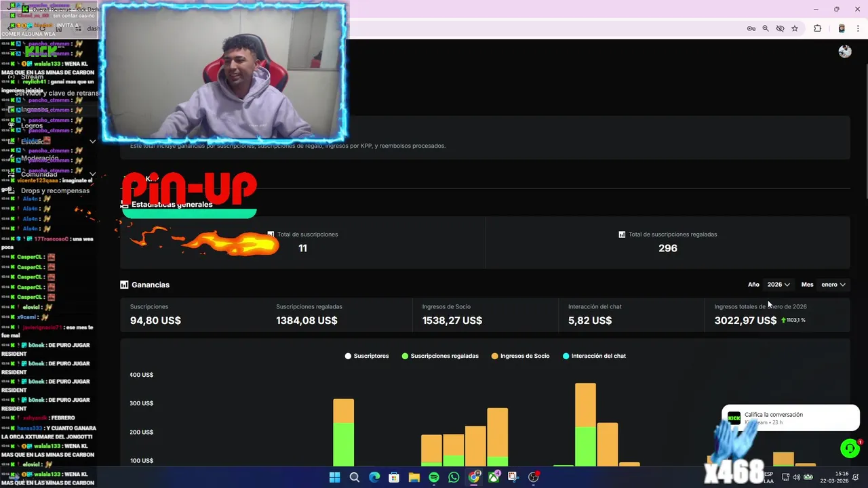Open the Kick account avatar menu
The height and width of the screenshot is (488, 868).
point(845,52)
